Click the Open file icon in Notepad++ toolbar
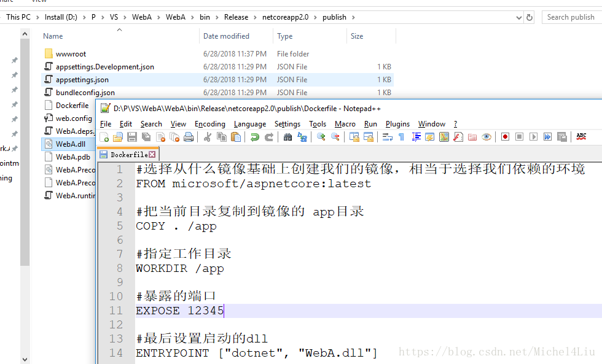 [x=118, y=137]
